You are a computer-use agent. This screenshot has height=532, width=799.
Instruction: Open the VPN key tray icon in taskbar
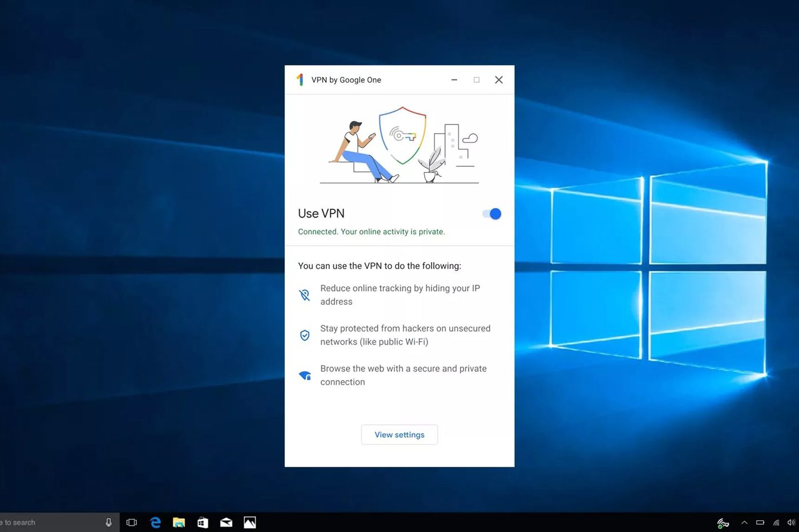point(723,522)
